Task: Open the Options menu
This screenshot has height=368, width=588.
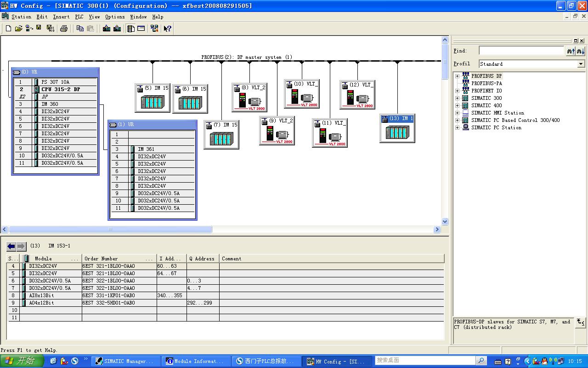Action: pos(115,17)
